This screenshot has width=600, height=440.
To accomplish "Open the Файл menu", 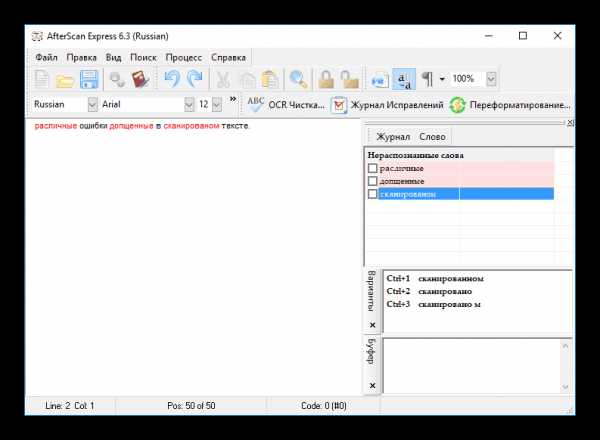I will coord(46,58).
